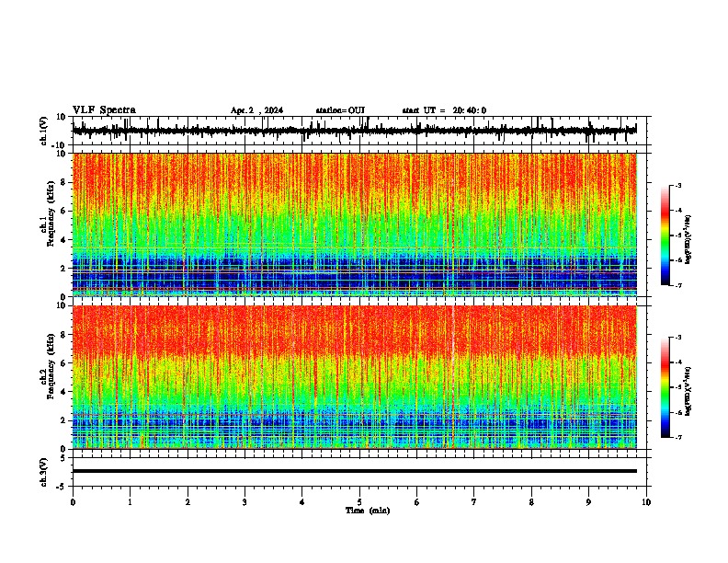Click the -7 label on ch.2 color bar

(x=678, y=437)
